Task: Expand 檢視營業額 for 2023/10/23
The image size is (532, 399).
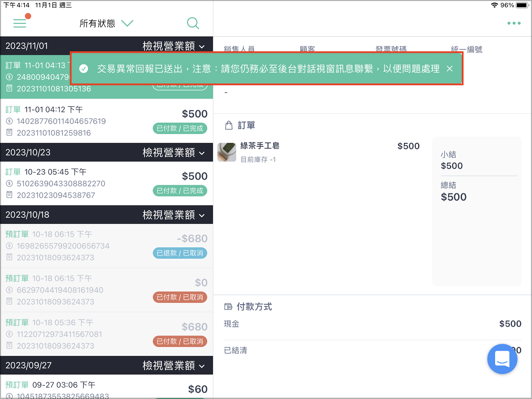Action: [174, 152]
